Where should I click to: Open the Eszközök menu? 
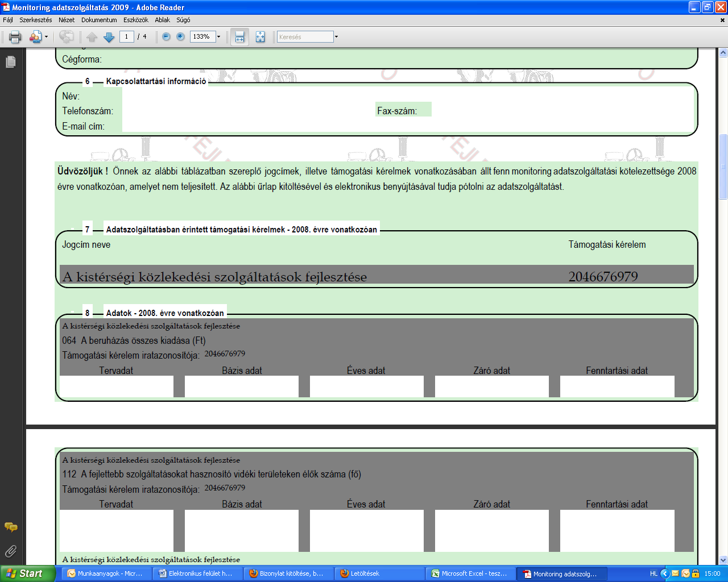coord(136,20)
